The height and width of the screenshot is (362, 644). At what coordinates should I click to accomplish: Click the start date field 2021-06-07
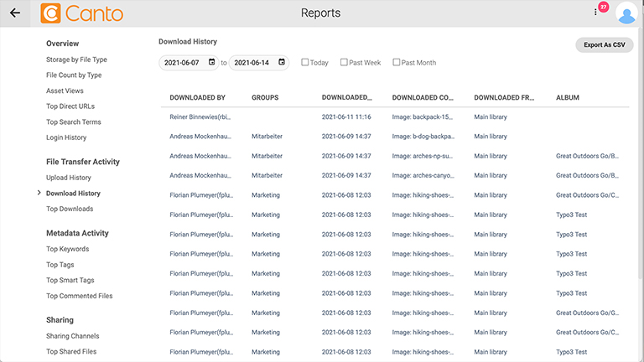tap(182, 63)
